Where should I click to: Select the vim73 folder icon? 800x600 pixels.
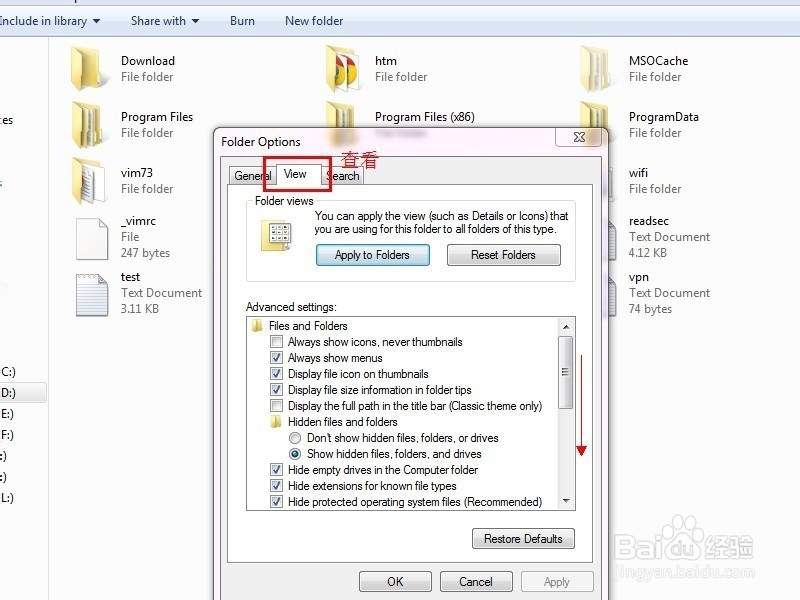click(x=89, y=181)
